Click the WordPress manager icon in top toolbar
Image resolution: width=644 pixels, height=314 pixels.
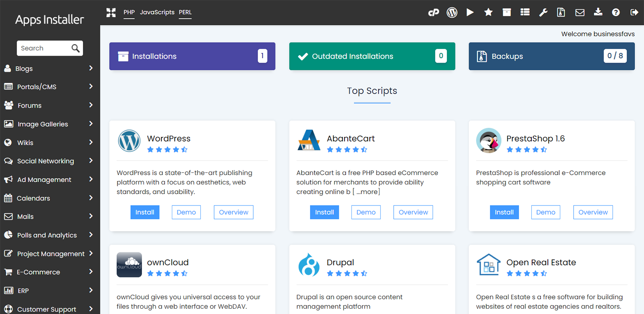click(452, 12)
